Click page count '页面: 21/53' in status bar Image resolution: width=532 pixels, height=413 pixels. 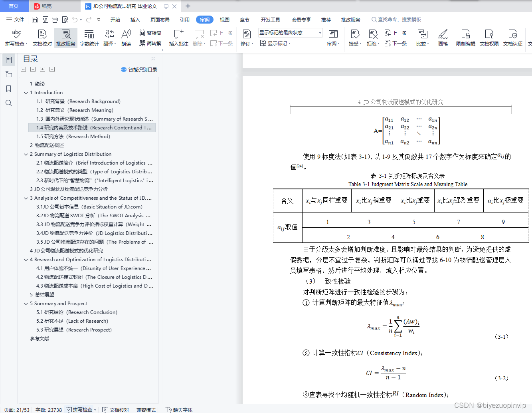(17, 410)
